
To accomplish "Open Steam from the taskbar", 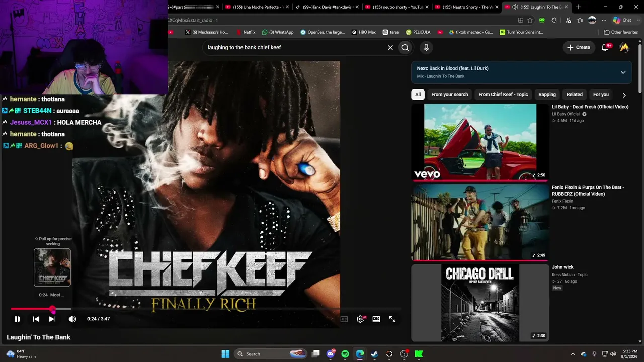I will [374, 354].
